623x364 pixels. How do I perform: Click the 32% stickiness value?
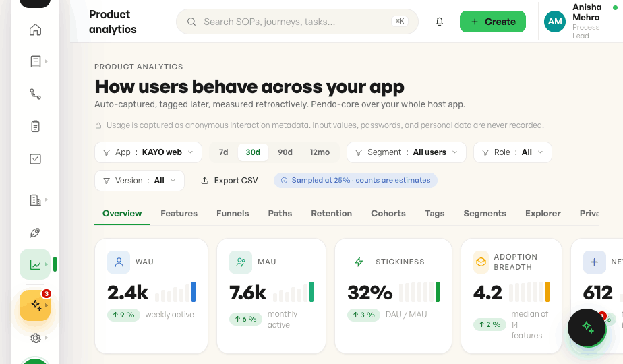pos(370,293)
